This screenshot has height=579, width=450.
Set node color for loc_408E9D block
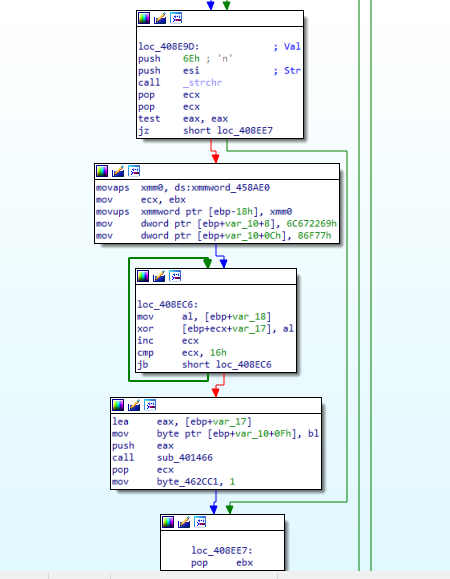click(x=144, y=18)
